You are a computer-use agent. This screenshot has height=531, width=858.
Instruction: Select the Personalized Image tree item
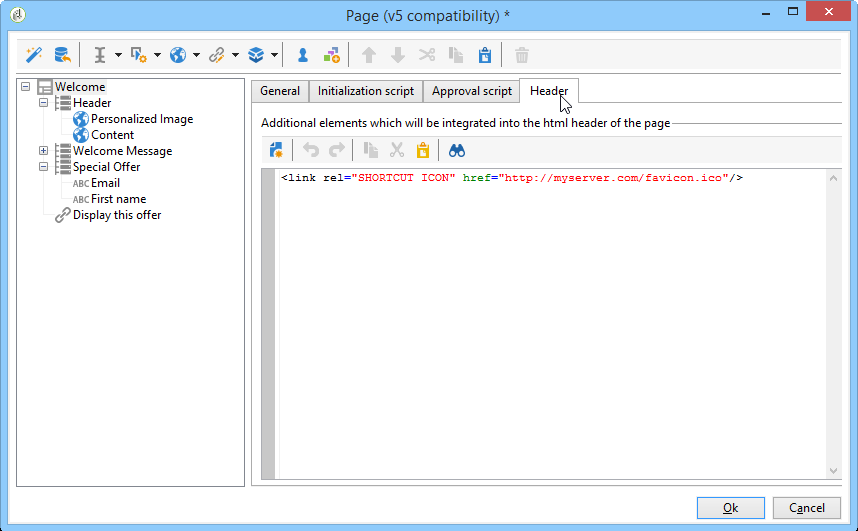coord(142,119)
